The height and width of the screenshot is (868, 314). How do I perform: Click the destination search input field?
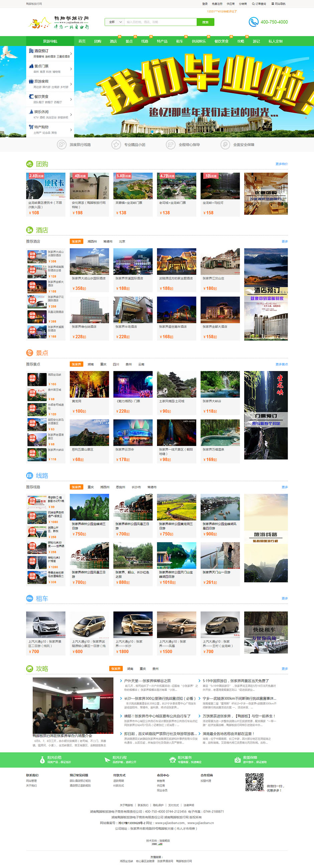[161, 22]
